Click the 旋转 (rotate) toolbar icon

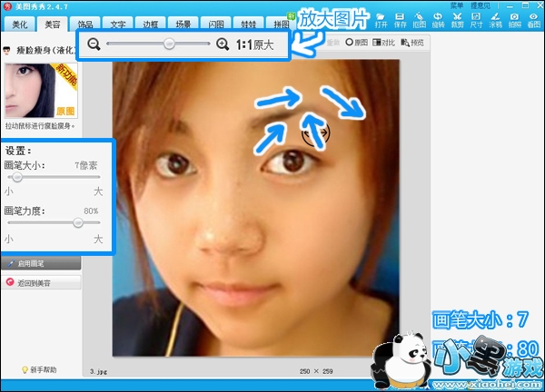[438, 20]
